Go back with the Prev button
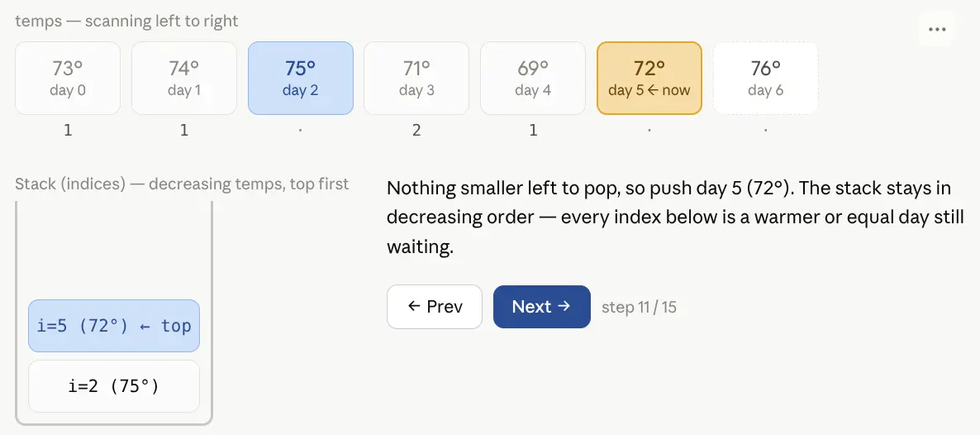 [435, 307]
